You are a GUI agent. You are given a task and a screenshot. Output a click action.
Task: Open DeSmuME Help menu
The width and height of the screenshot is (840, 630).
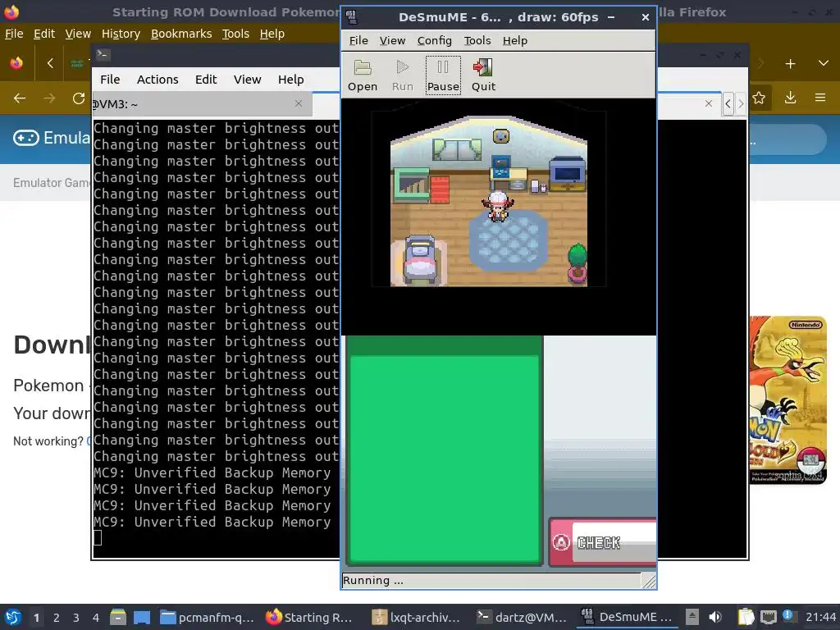[x=515, y=41]
